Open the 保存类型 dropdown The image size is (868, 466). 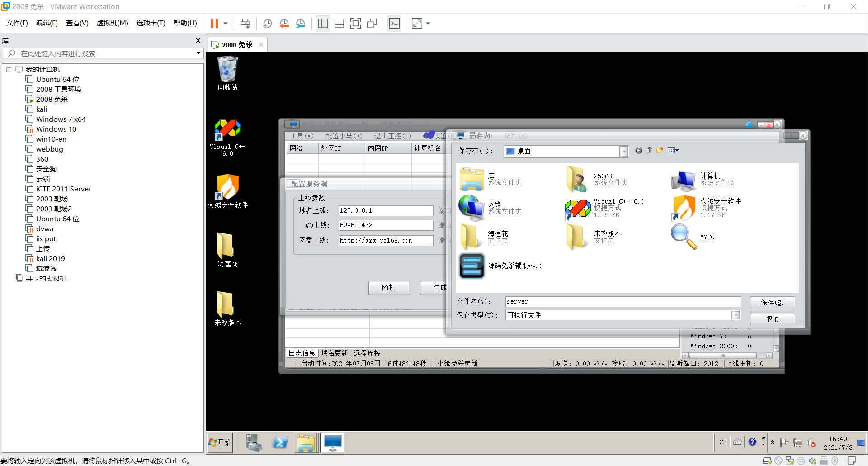[x=736, y=315]
